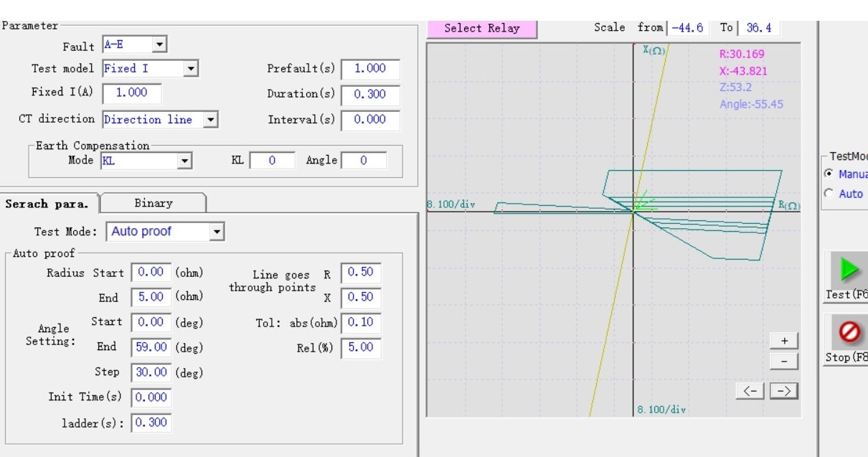Zoom out with the minus button
The image size is (868, 457).
coord(784,361)
